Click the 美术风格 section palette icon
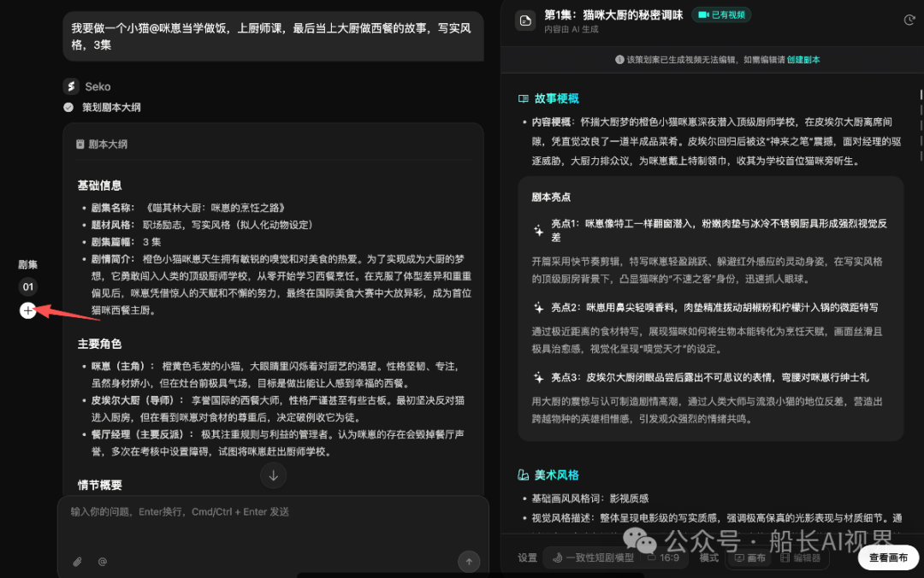The width and height of the screenshot is (924, 578). coord(524,475)
